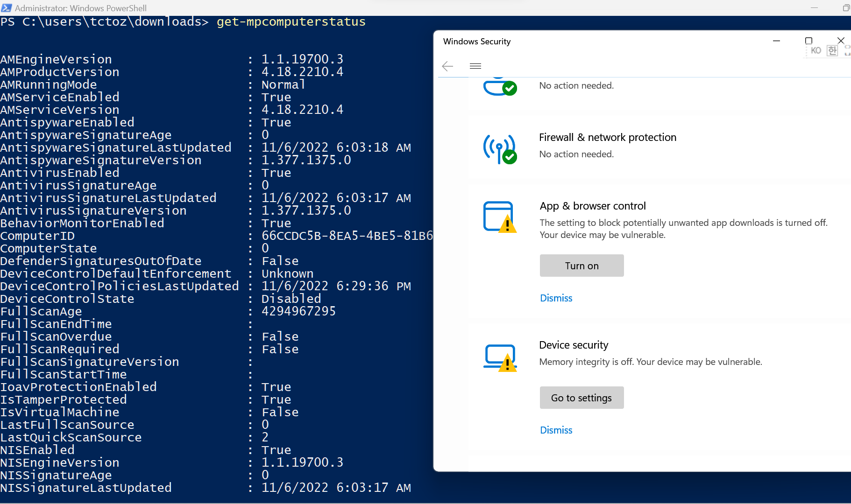Screen dimensions: 851x504
Task: Click the ComputerID value 66CCDC5B
Action: [347, 236]
